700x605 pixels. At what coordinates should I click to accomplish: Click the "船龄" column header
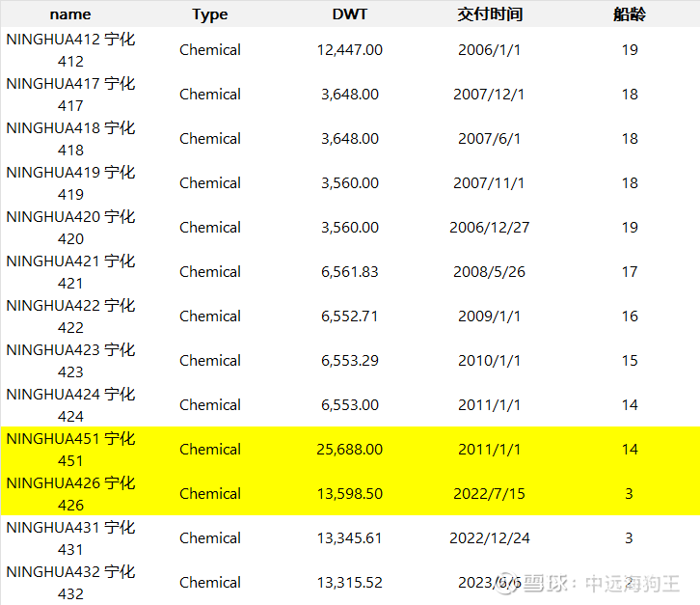pos(630,14)
